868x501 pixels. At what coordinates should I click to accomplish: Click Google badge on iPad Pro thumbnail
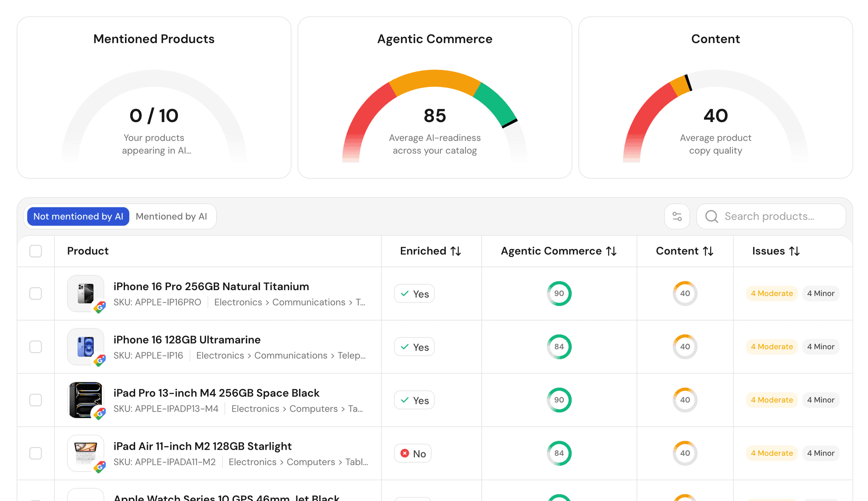[x=100, y=414]
